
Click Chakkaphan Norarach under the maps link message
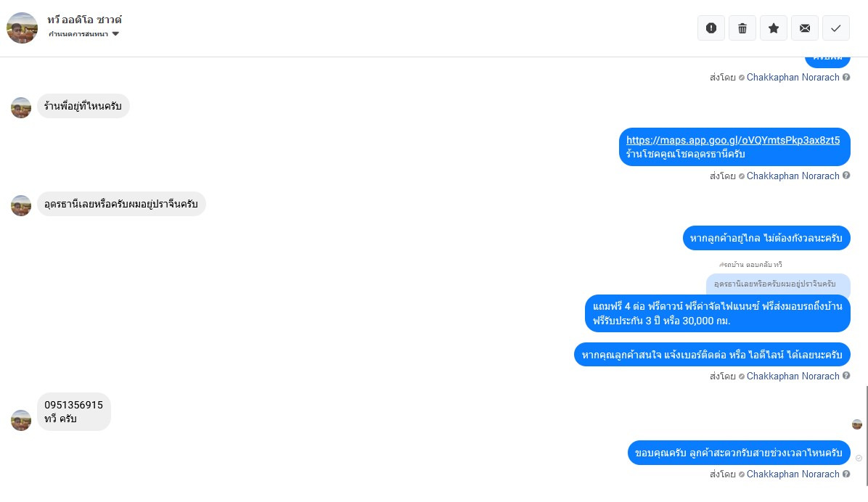click(x=793, y=176)
